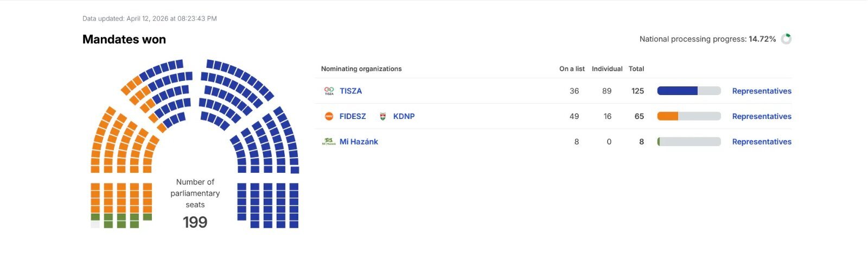View Representatives for the TISZA row
Image resolution: width=868 pixels, height=276 pixels.
point(762,91)
